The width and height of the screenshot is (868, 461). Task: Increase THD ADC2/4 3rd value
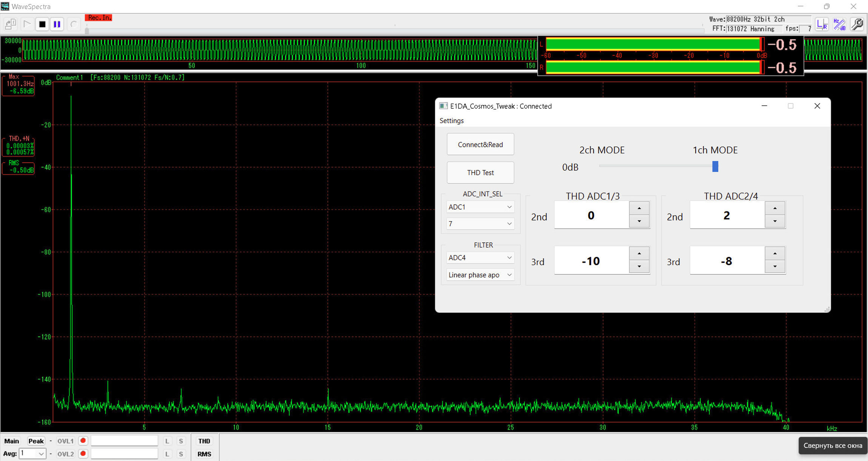click(775, 253)
